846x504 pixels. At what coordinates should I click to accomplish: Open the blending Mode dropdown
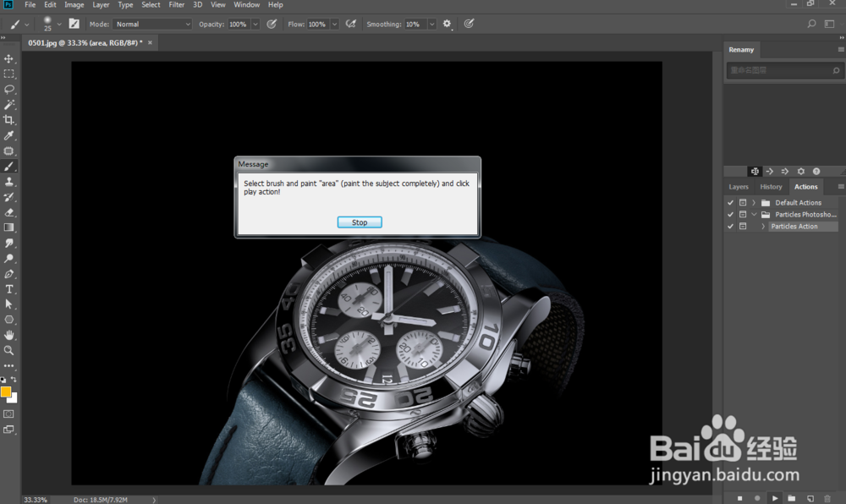[152, 25]
